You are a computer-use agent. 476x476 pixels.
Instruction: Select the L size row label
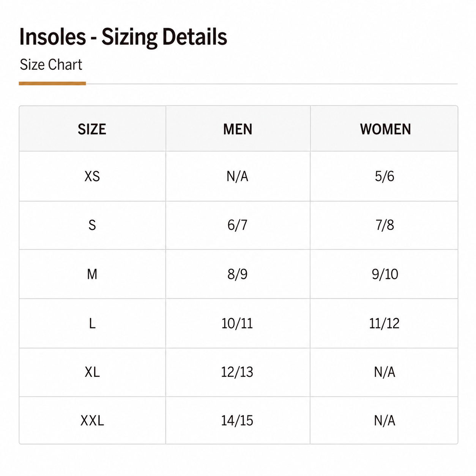pyautogui.click(x=92, y=323)
